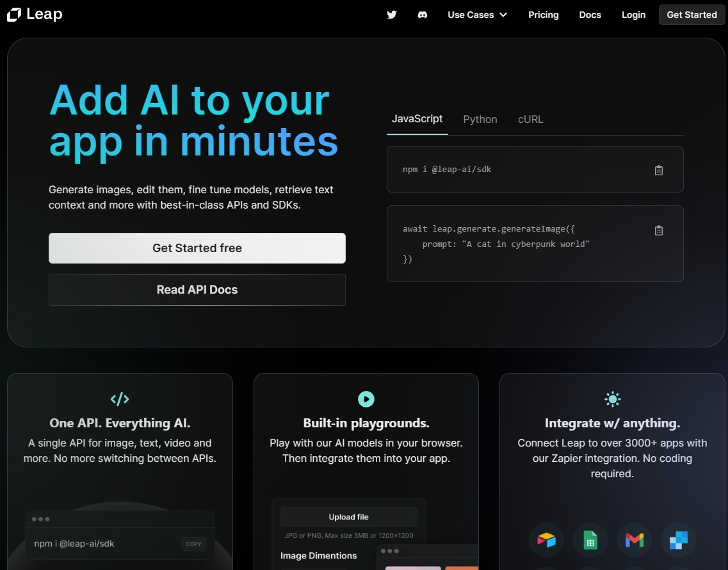Viewport: 728px width, 570px height.
Task: Click the play circle playgrounds icon
Action: point(366,399)
